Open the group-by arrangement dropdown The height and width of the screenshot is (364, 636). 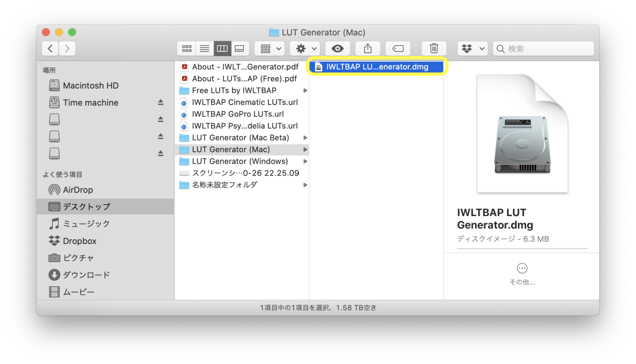coord(270,48)
